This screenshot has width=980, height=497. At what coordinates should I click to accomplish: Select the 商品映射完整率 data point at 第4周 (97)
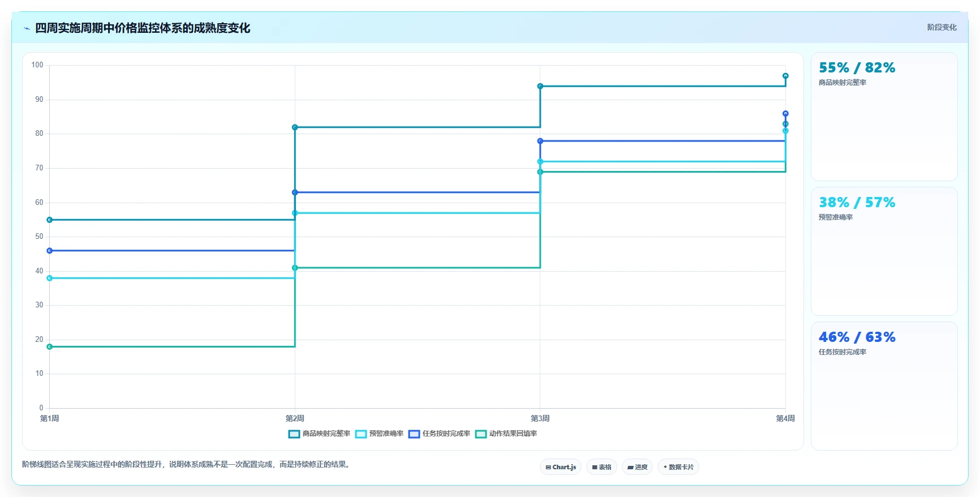point(785,76)
